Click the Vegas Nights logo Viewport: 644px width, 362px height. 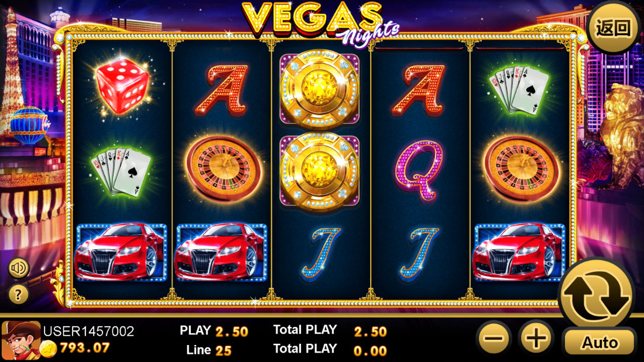(x=320, y=21)
